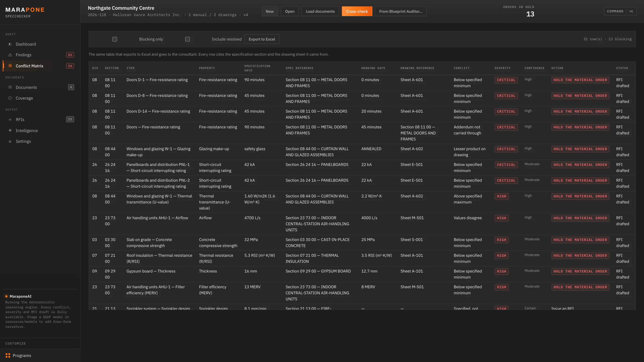Viewport: 644px width, 362px height.
Task: Click HOLD THE MATERIAL ORDER for Doors D-8
Action: (580, 96)
